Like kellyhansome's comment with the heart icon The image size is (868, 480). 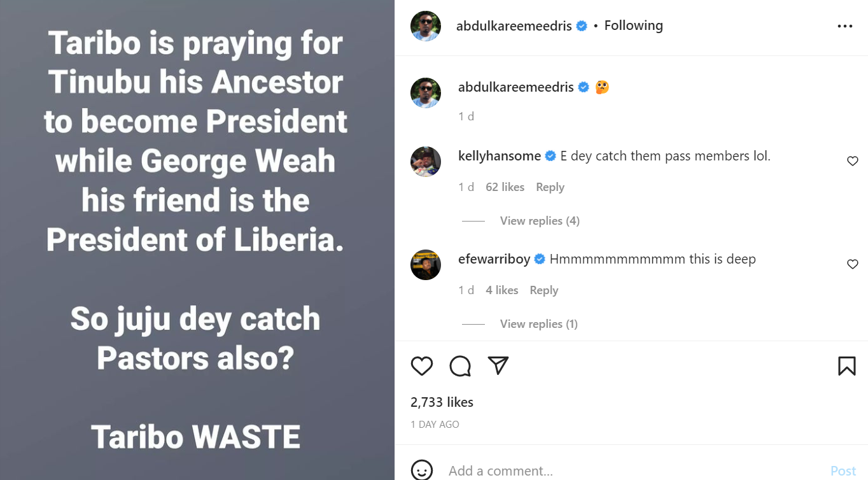pos(852,161)
